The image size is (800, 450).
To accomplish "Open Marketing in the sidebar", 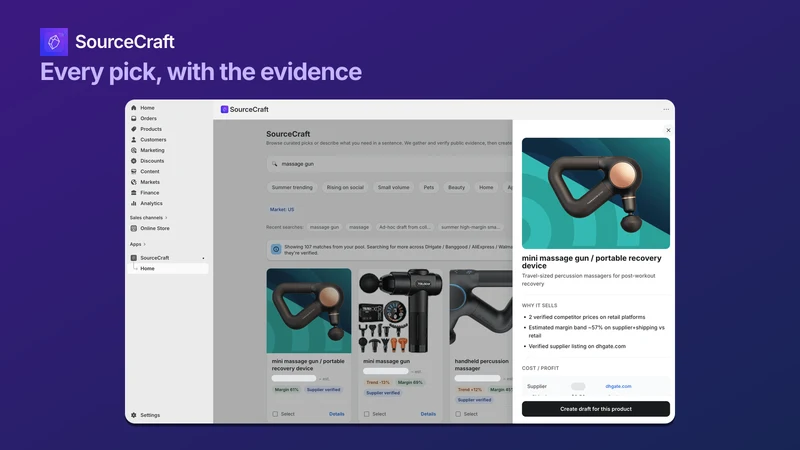I will pos(153,150).
